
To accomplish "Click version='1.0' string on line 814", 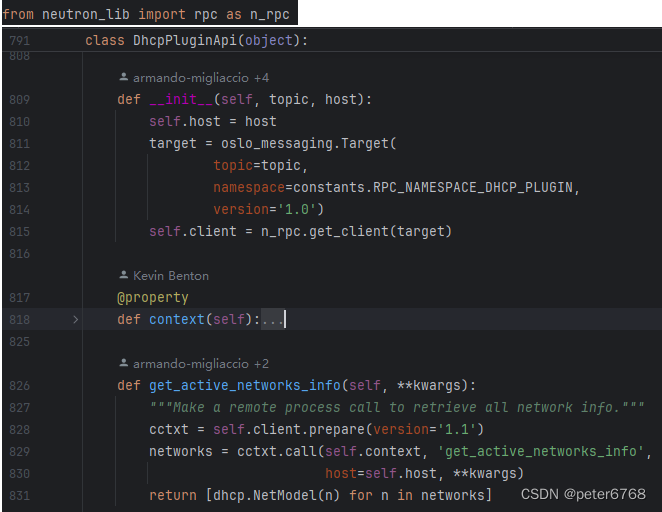I will 269,209.
